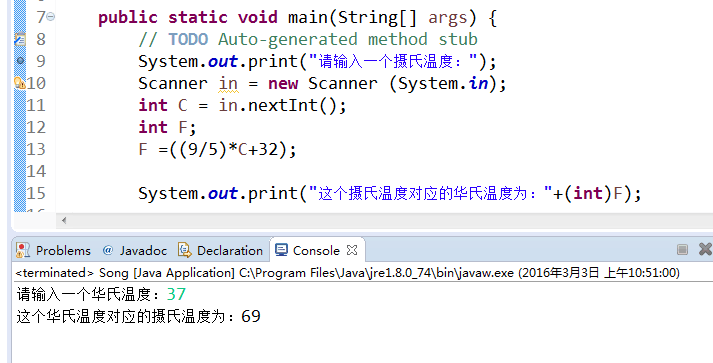Click the 'nextInt' method call on line 11
The image size is (713, 363).
coord(284,106)
